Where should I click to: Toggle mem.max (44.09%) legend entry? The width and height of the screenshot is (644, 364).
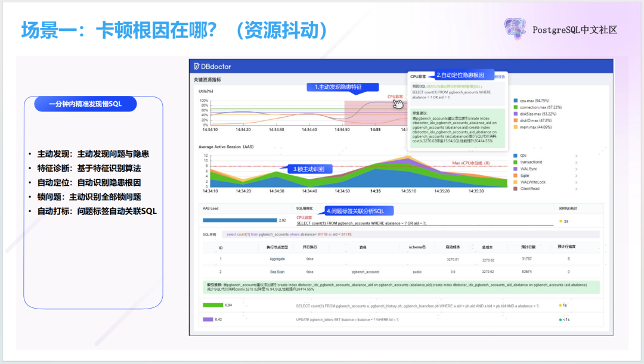tap(532, 127)
